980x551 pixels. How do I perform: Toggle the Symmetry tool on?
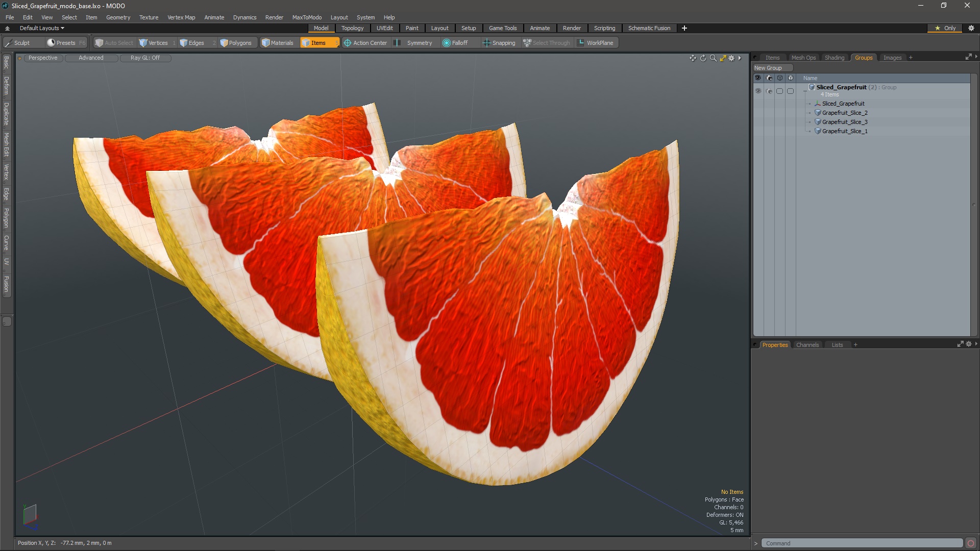[419, 42]
